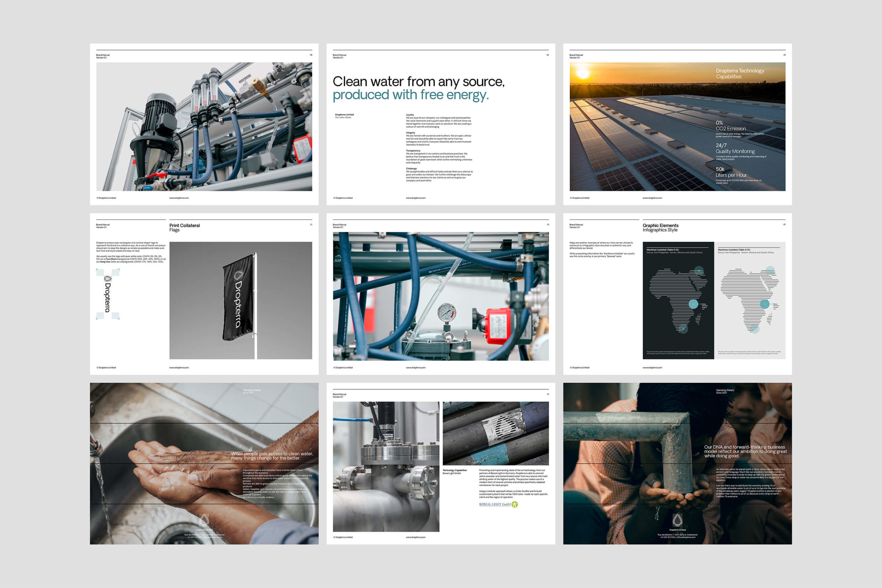Click the Kenya teal circle on dark Africa map
The height and width of the screenshot is (588, 882).
[x=694, y=304]
